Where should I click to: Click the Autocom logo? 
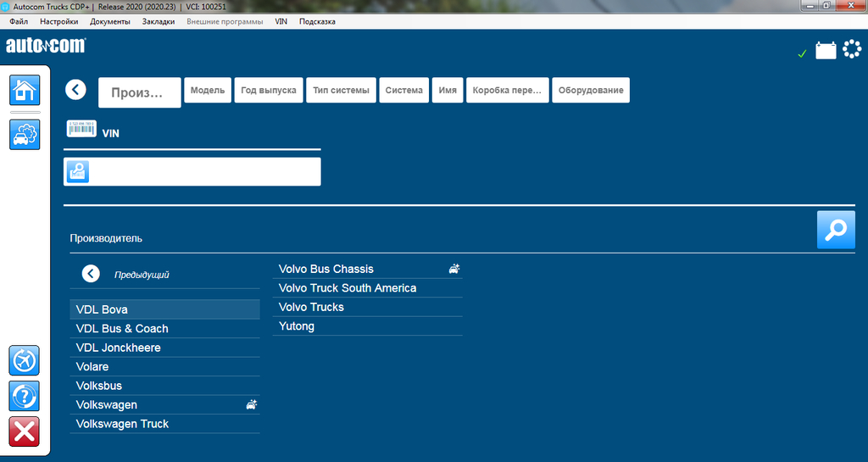click(x=46, y=46)
